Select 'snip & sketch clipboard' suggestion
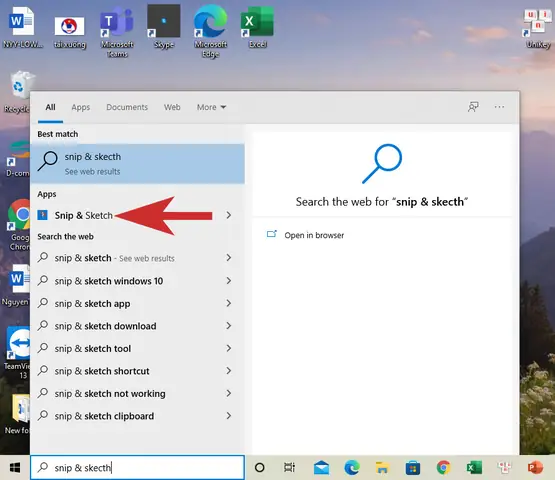This screenshot has width=555, height=480. coord(137,416)
